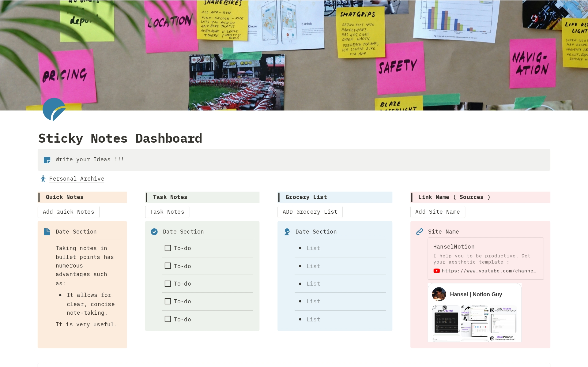
Task: Click the first List bullet placeholder
Action: (x=313, y=248)
